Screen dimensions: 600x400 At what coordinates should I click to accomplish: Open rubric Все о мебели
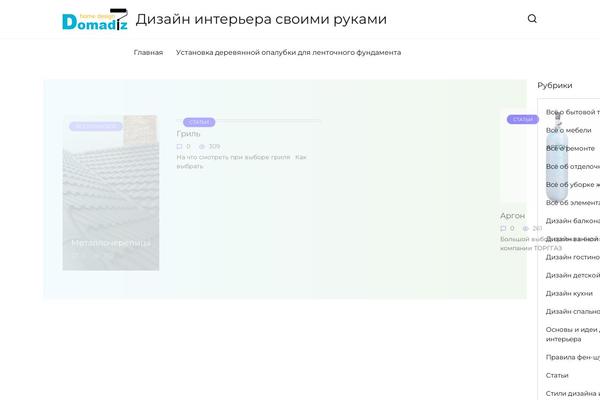(568, 130)
